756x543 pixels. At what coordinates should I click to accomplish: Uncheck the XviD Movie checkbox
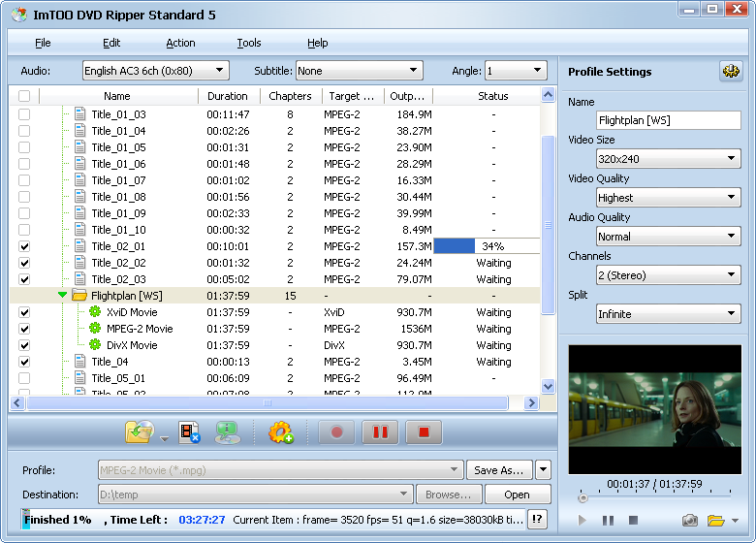(x=24, y=312)
